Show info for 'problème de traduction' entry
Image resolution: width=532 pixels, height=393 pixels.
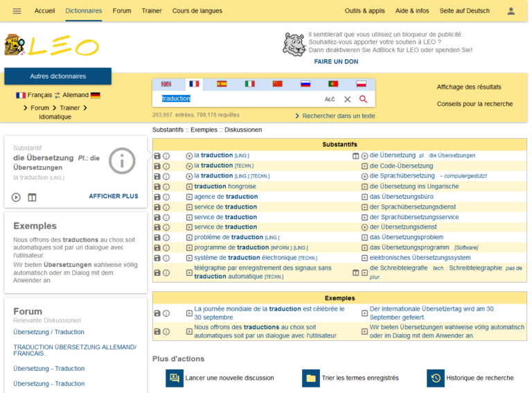click(166, 238)
